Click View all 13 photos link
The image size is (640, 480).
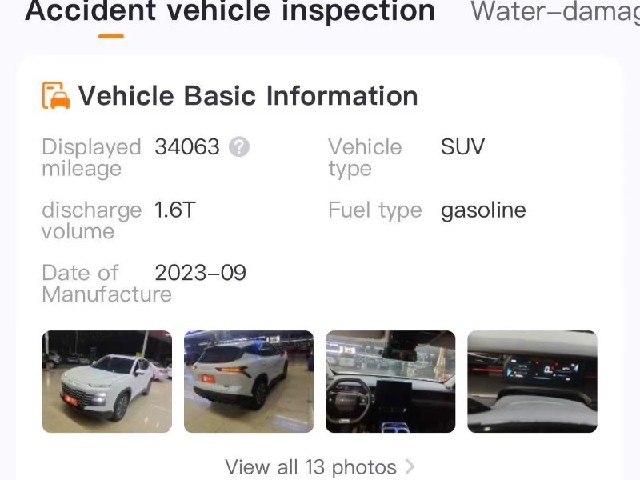click(x=311, y=467)
